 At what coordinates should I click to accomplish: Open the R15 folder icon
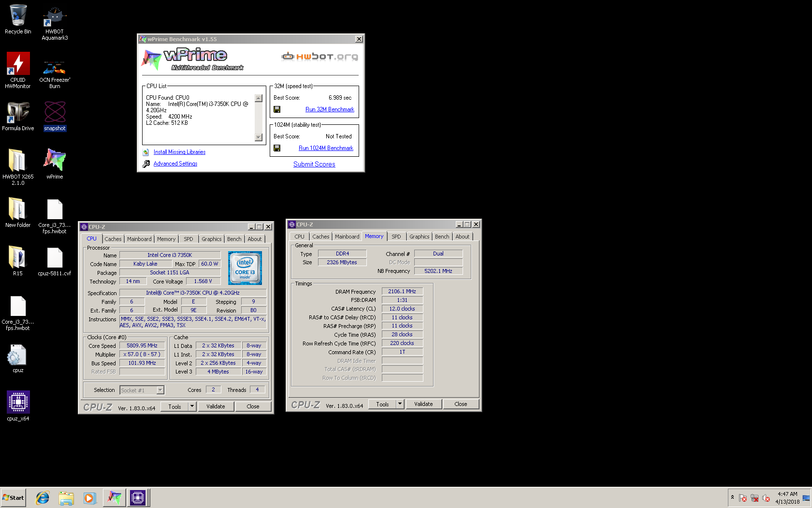point(18,260)
